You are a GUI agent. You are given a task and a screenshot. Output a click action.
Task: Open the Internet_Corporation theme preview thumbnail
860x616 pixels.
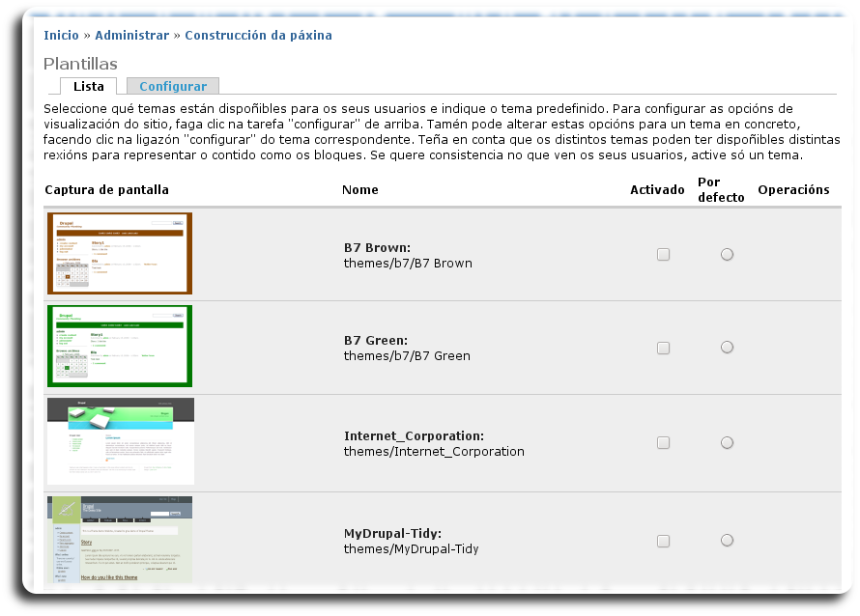coord(120,441)
